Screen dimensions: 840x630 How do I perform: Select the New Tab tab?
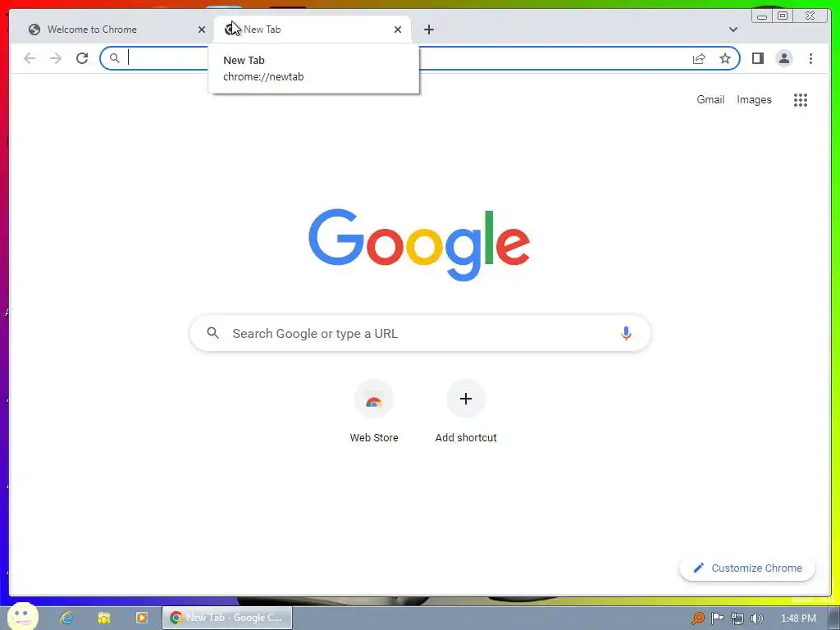(313, 30)
